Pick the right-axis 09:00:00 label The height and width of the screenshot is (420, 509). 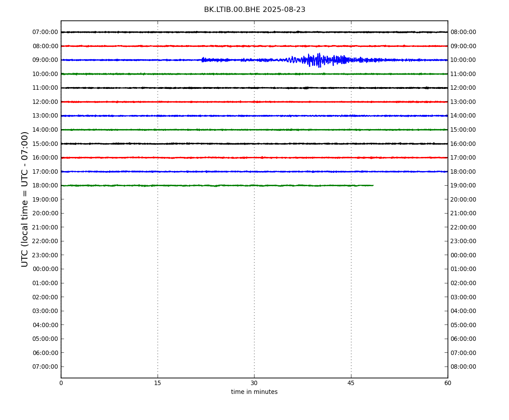tap(463, 46)
